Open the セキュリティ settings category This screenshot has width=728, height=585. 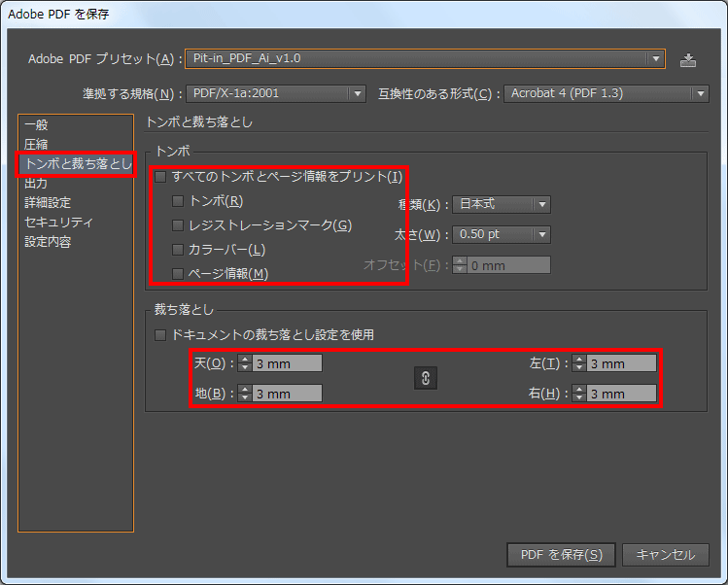(x=58, y=223)
